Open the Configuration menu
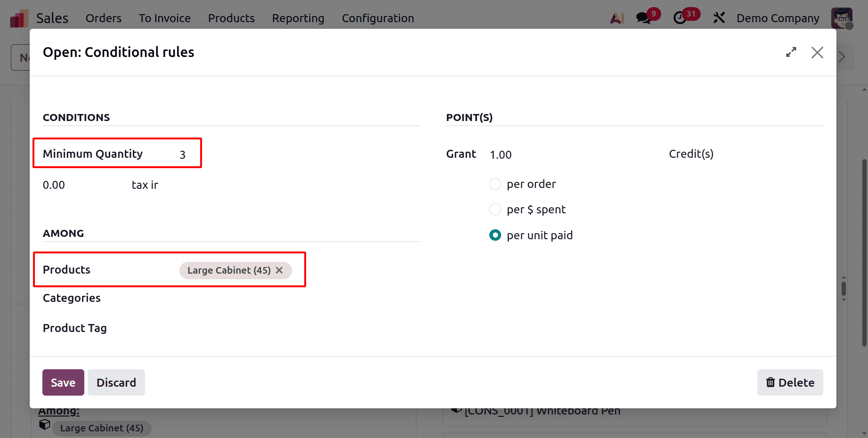Image resolution: width=868 pixels, height=438 pixels. coord(378,18)
